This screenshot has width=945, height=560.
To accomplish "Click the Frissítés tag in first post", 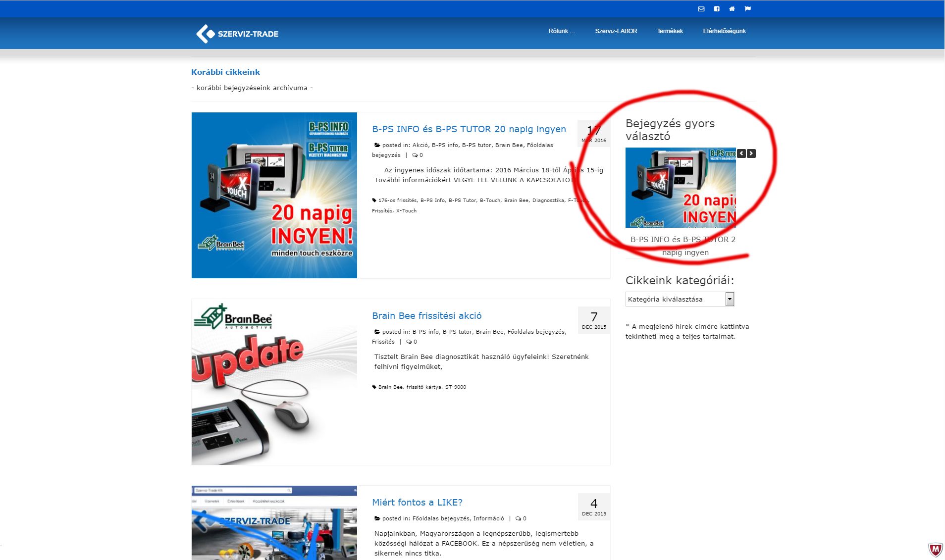I will click(x=382, y=211).
